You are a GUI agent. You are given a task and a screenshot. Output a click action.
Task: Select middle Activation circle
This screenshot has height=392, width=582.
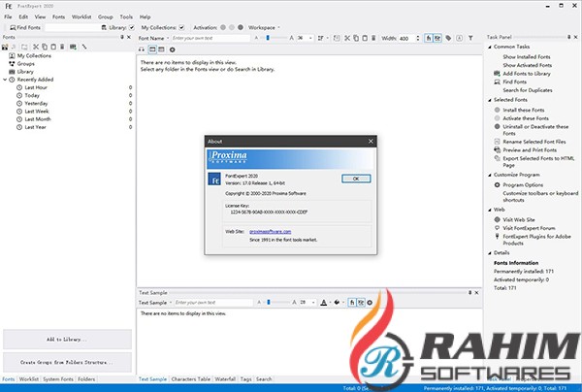[232, 27]
